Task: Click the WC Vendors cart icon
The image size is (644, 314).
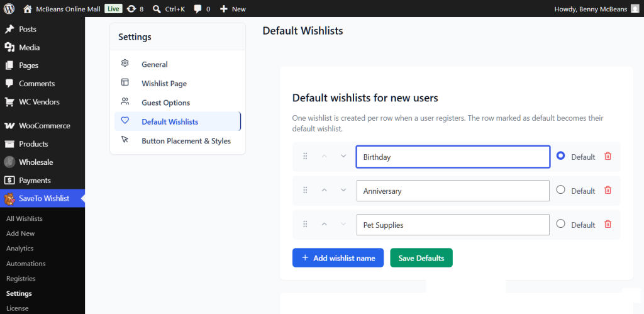Action: coord(9,102)
